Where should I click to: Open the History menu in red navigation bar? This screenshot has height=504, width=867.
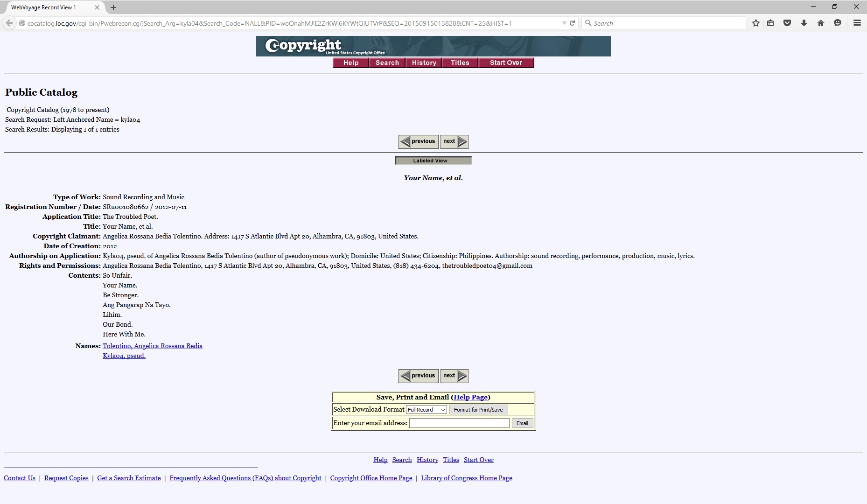click(x=424, y=63)
